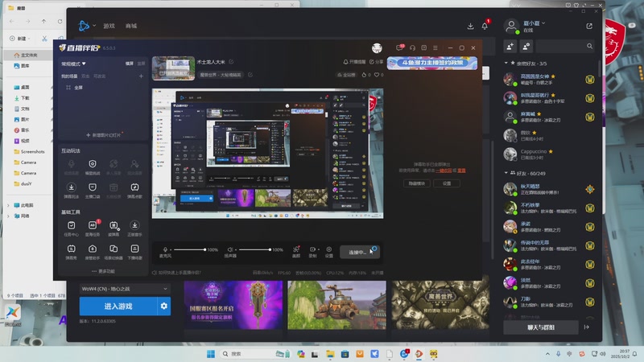Switch layout to 横屏 mode
Image resolution: width=644 pixels, height=362 pixels.
130,64
